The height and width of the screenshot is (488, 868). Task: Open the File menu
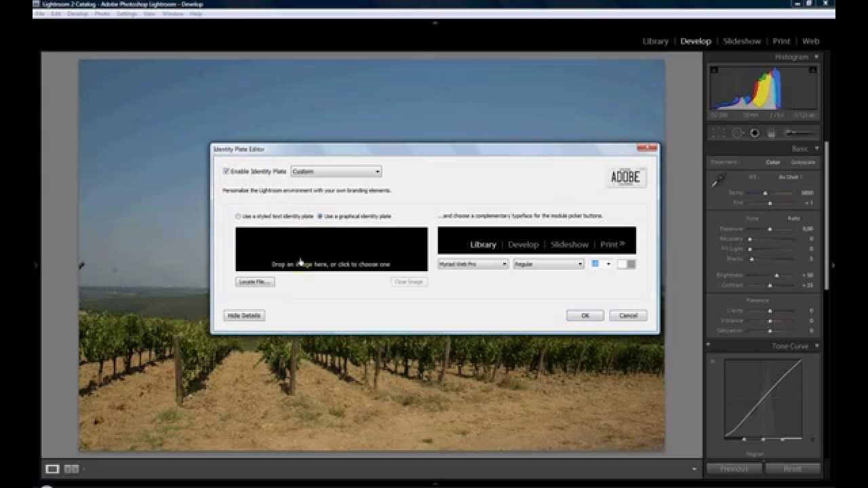[40, 14]
